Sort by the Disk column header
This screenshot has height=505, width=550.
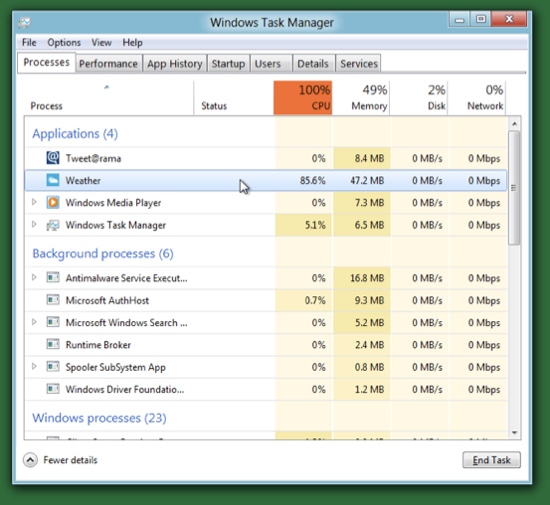pos(419,97)
